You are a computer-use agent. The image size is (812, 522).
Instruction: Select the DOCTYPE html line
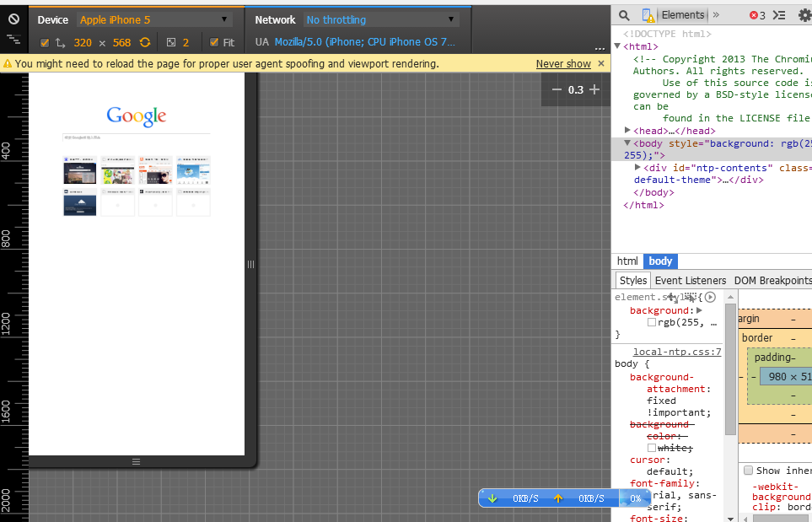667,34
